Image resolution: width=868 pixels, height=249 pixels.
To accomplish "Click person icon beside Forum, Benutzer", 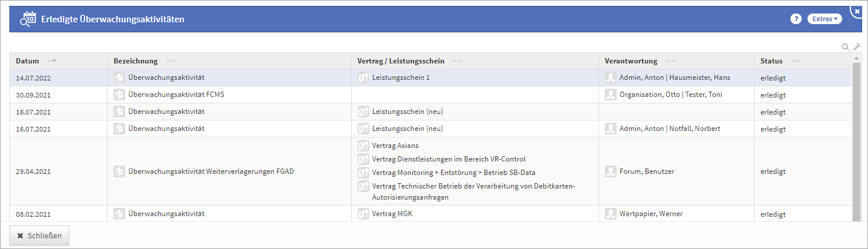I will (x=611, y=171).
